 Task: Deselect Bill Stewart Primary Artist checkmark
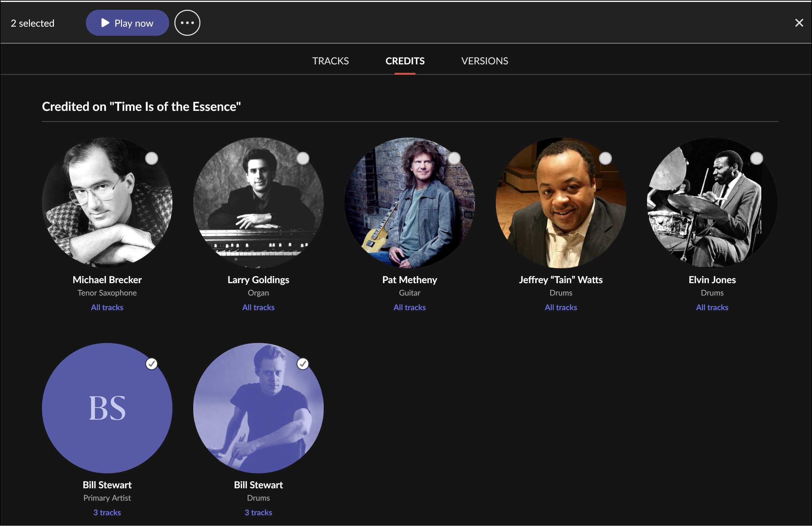[152, 364]
